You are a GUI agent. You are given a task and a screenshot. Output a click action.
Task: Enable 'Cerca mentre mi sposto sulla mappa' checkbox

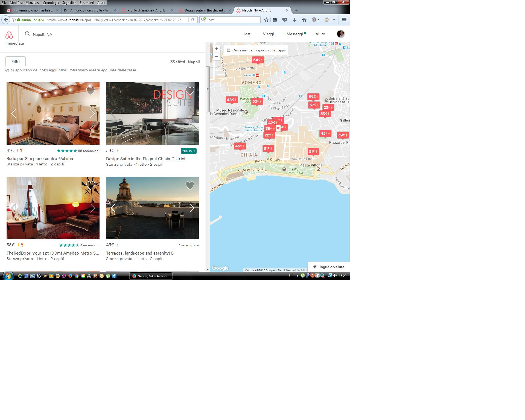[x=229, y=50]
